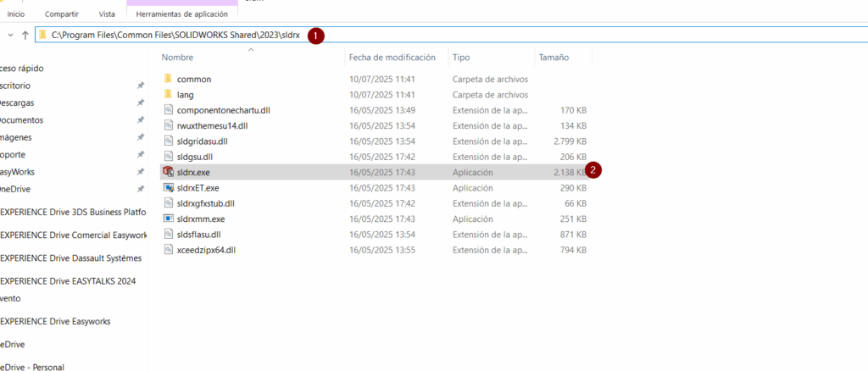The height and width of the screenshot is (371, 868).
Task: Click the folder icon in address bar
Action: [42, 36]
